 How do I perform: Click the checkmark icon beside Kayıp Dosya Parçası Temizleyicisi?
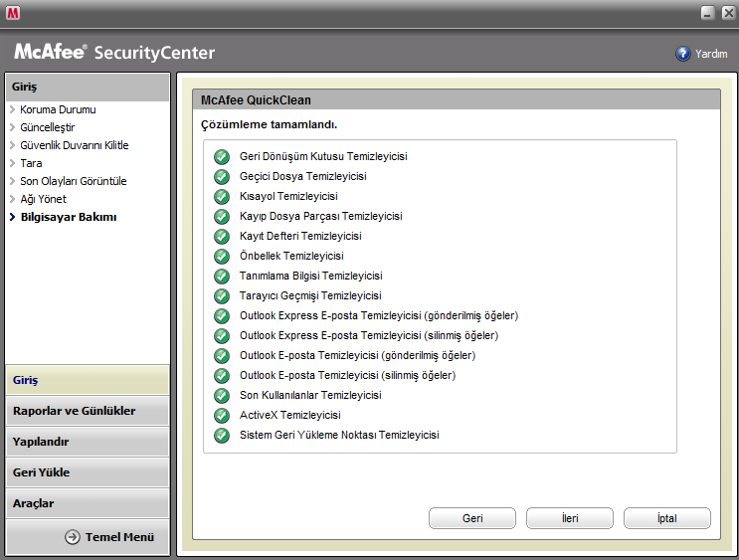[x=222, y=216]
